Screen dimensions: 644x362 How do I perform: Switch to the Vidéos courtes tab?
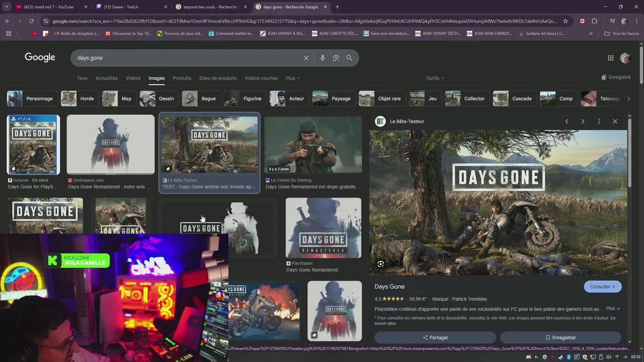pos(261,78)
